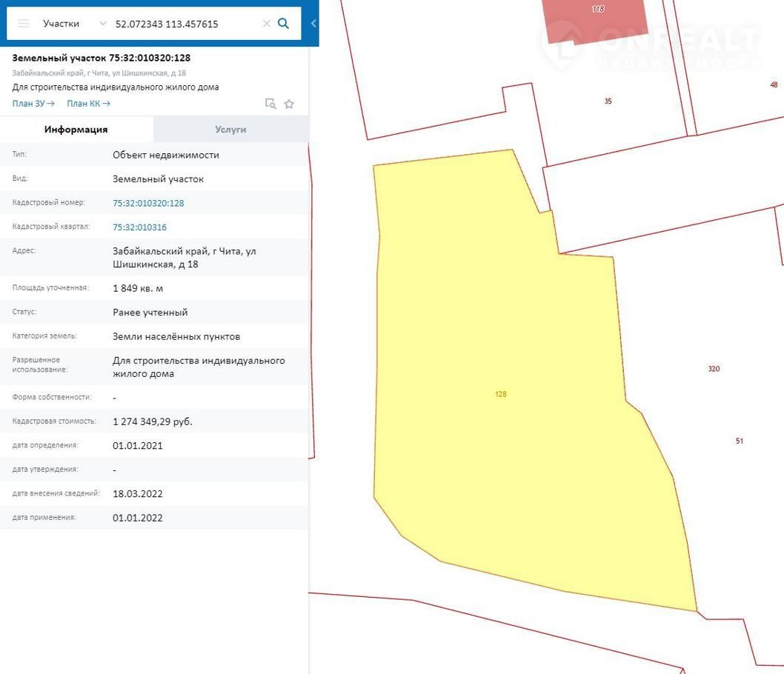Click the determination date value 01.01.2021

(x=138, y=446)
